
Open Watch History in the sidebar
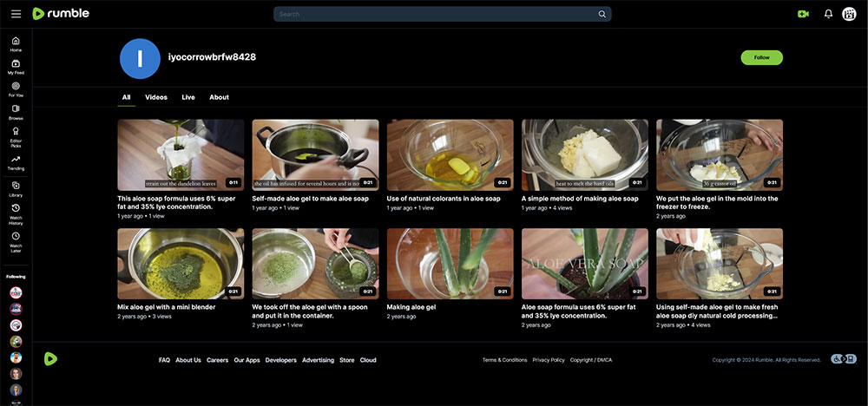coord(16,214)
